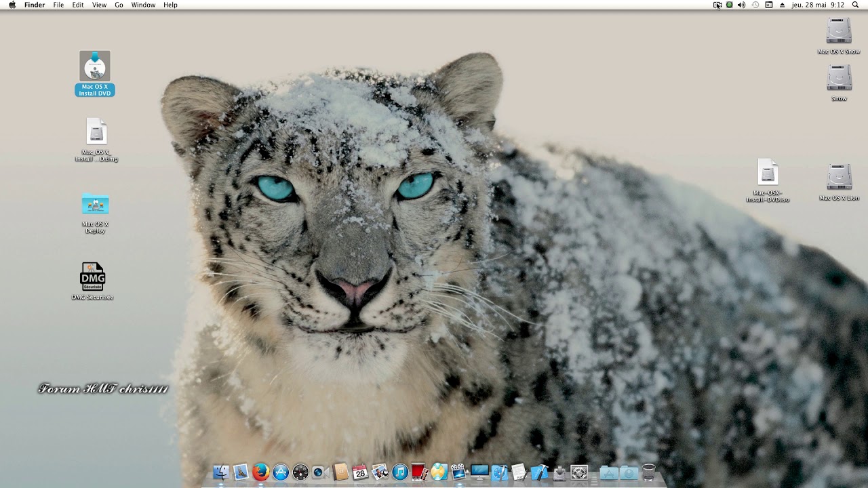The image size is (868, 488).
Task: Open the Applications folder stack in Dock
Action: tap(609, 472)
